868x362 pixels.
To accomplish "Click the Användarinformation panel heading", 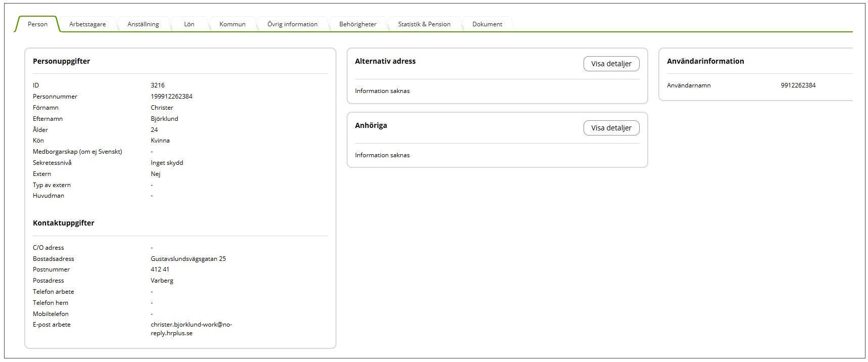I will (x=705, y=61).
